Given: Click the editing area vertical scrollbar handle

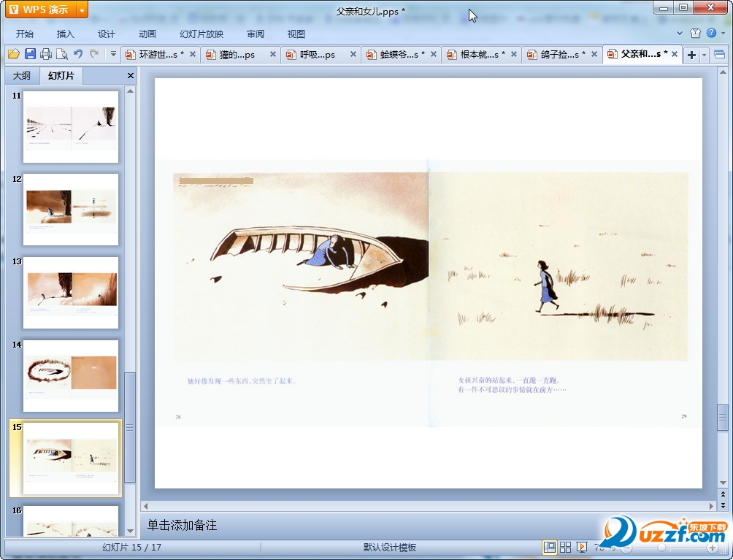Looking at the screenshot, I should (x=723, y=417).
